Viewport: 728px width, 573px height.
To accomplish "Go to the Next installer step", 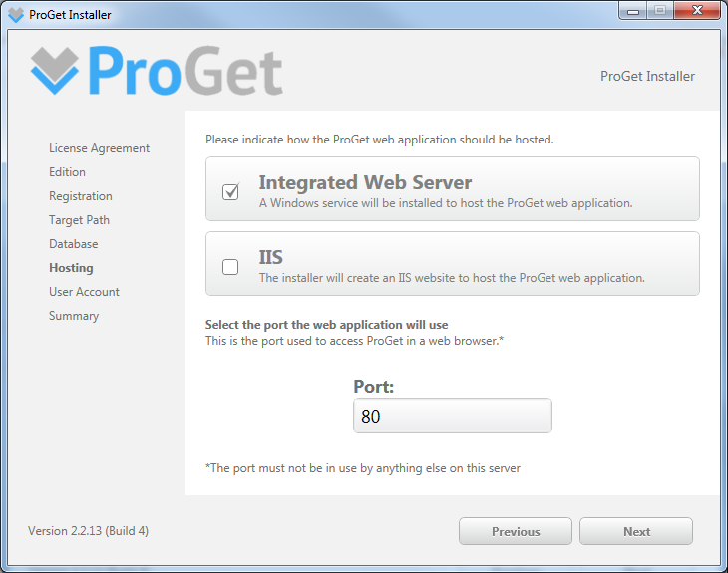I will [x=636, y=531].
